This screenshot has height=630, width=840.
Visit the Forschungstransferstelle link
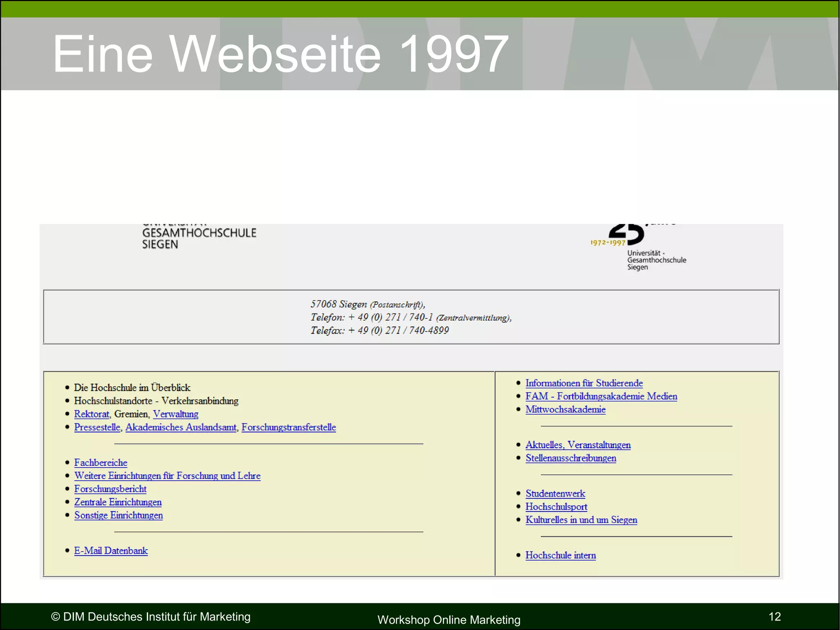point(288,427)
